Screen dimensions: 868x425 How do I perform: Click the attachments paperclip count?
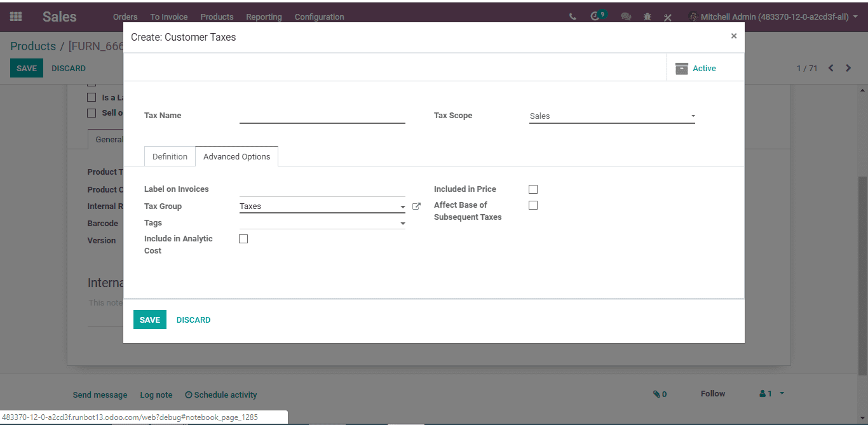660,394
